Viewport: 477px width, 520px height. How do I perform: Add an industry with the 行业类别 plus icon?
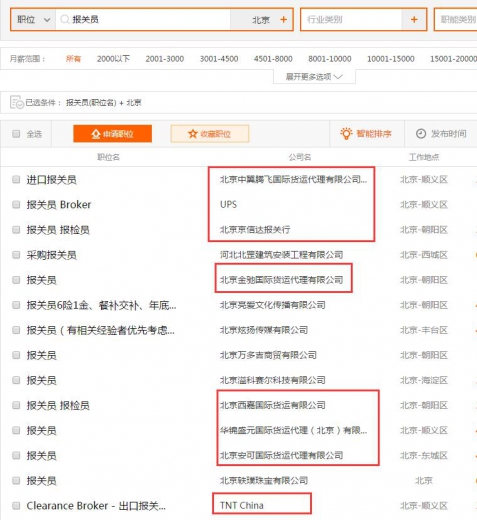[414, 20]
